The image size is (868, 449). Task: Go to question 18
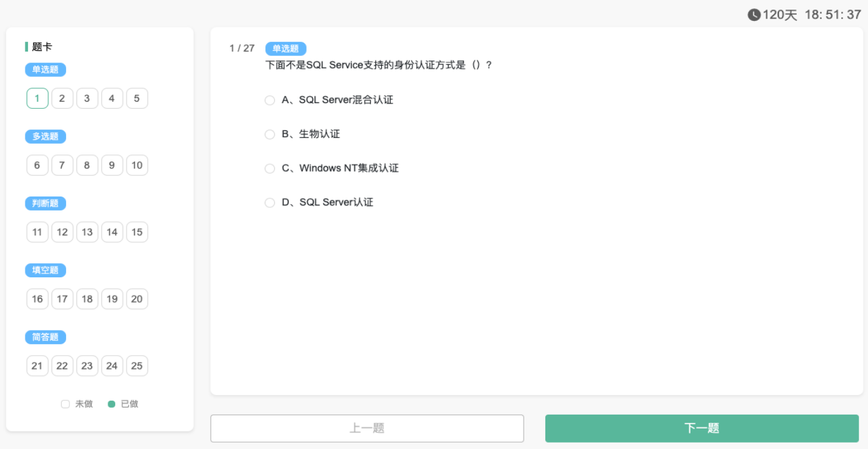(x=87, y=299)
